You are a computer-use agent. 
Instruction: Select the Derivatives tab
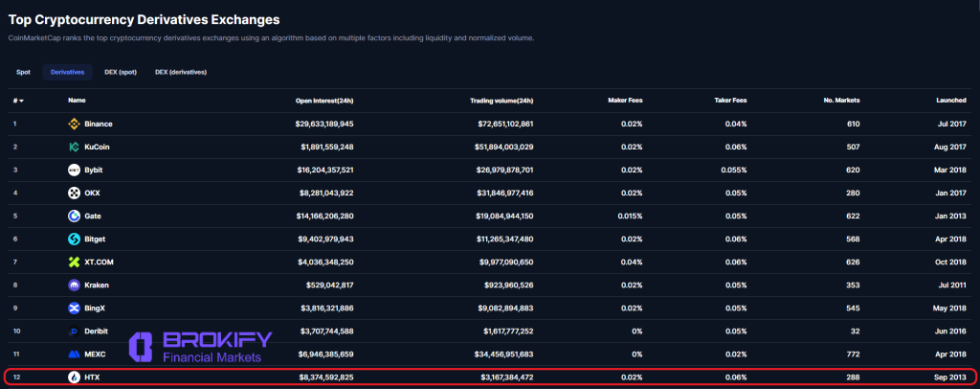(67, 72)
